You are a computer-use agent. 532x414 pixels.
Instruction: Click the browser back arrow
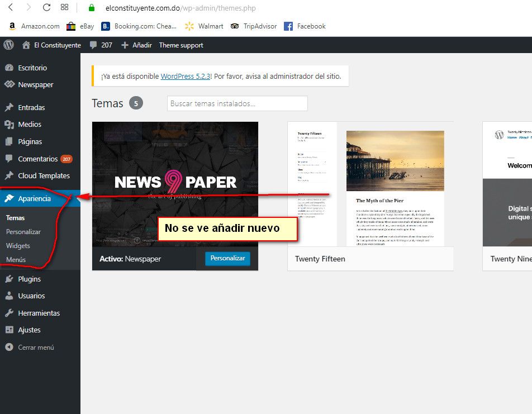pyautogui.click(x=11, y=7)
